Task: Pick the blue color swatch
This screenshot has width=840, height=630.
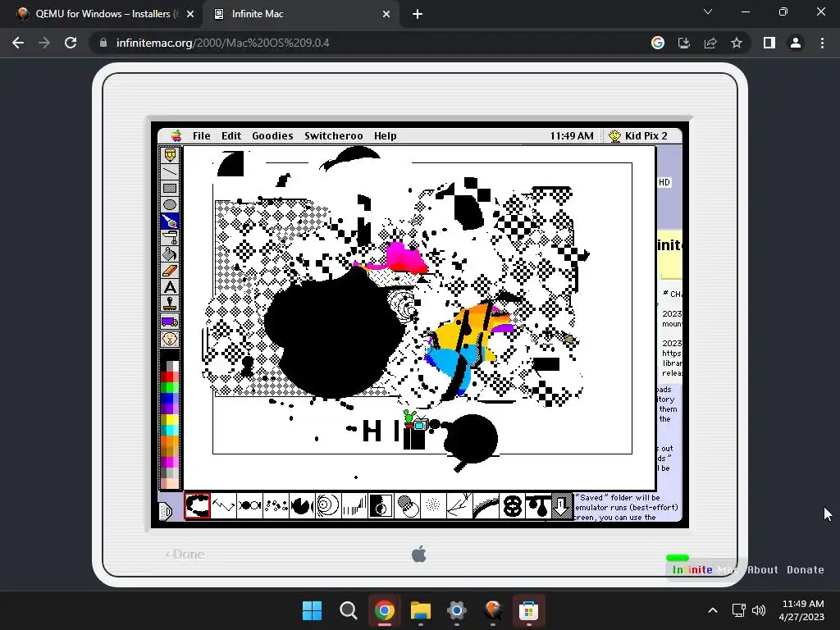Action: [x=169, y=399]
